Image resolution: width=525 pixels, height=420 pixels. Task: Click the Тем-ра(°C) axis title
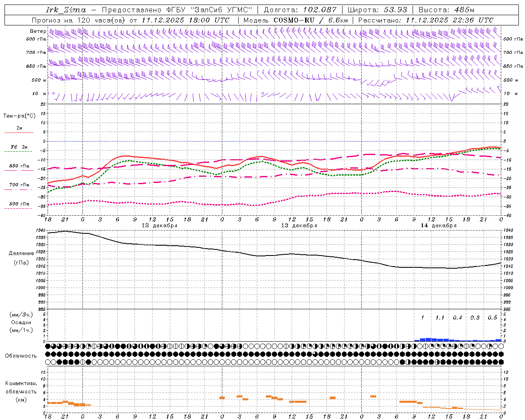[19, 116]
